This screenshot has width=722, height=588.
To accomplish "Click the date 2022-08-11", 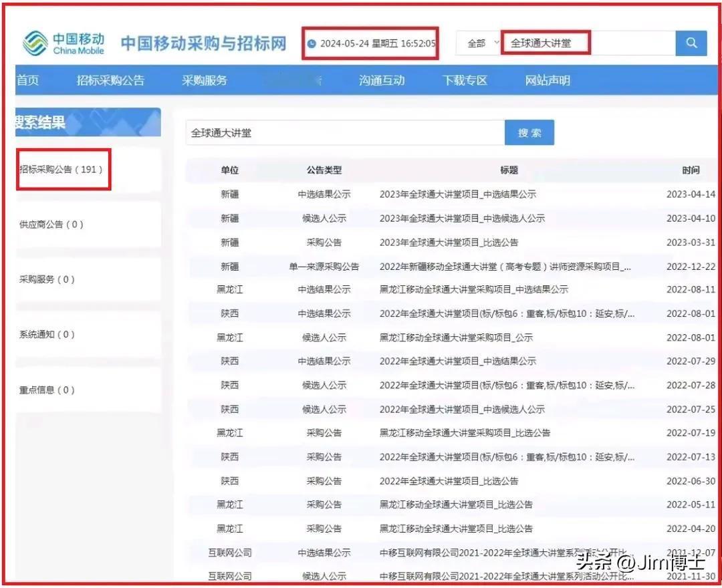I will tap(691, 289).
